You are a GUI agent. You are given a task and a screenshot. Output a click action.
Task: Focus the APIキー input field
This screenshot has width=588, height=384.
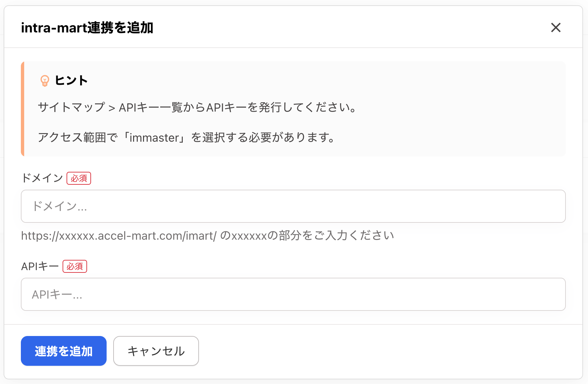point(293,294)
